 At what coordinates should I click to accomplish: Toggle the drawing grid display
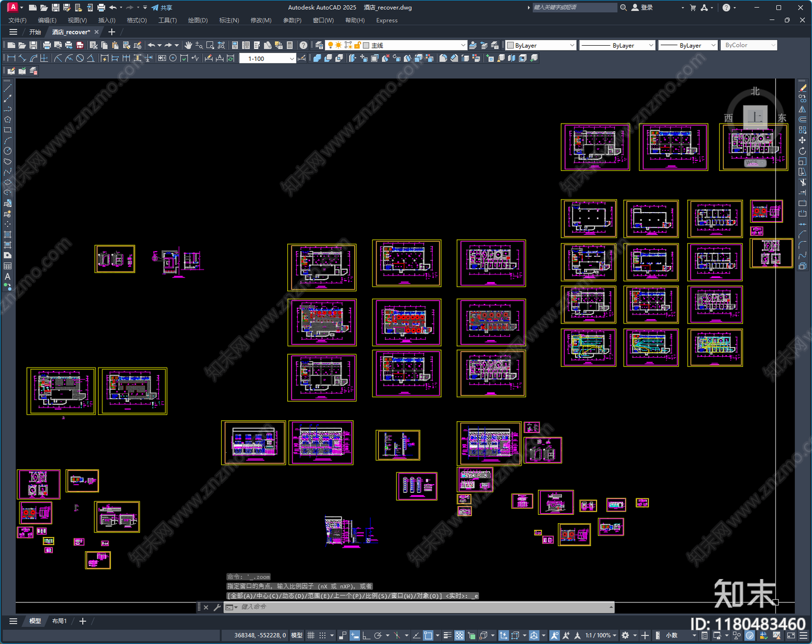pyautogui.click(x=311, y=635)
